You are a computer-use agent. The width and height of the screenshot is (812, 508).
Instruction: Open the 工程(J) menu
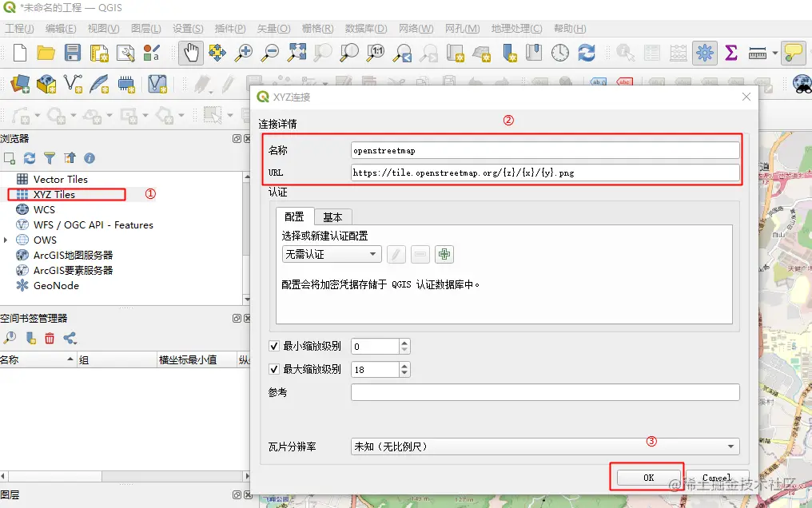(20, 29)
